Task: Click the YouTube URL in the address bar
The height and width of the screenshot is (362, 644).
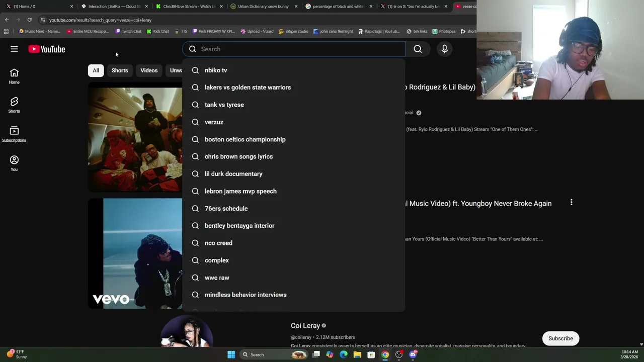Action: point(100,20)
